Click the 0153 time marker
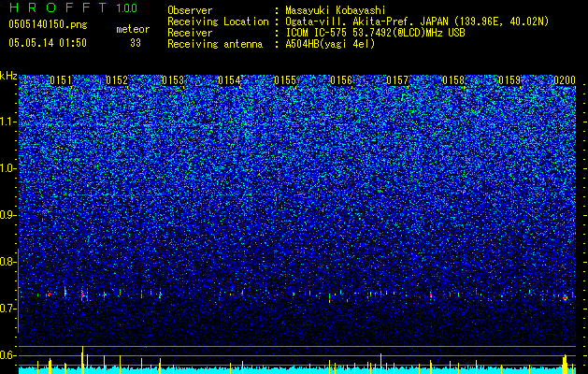Image resolution: width=588 pixels, height=374 pixels. coord(173,80)
